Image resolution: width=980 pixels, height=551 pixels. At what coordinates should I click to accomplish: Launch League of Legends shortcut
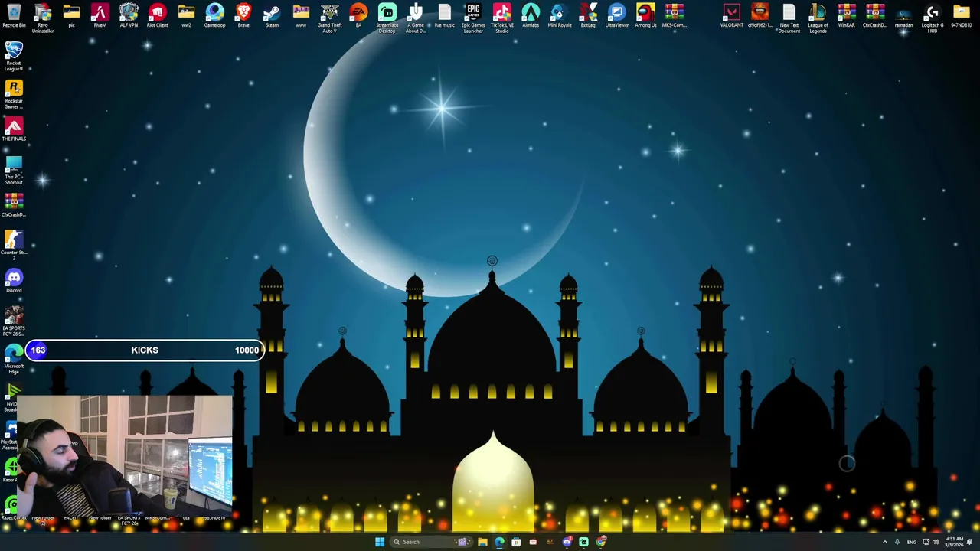[x=818, y=17]
